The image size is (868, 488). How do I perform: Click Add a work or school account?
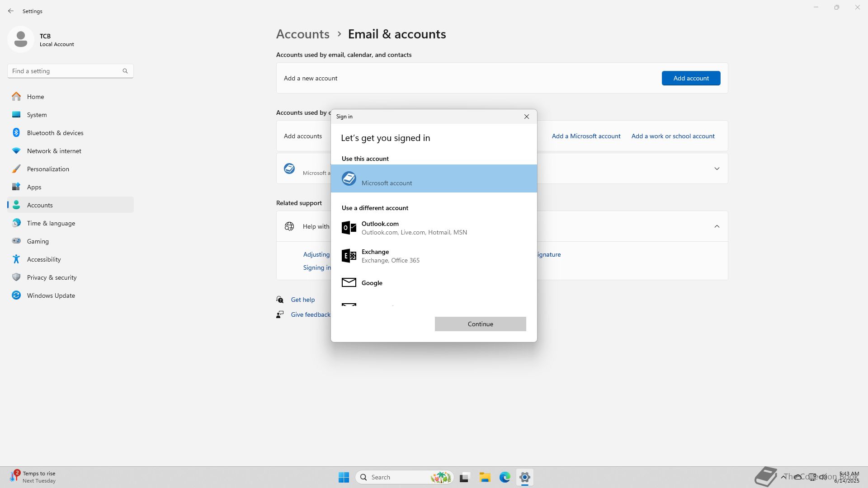[x=673, y=136]
